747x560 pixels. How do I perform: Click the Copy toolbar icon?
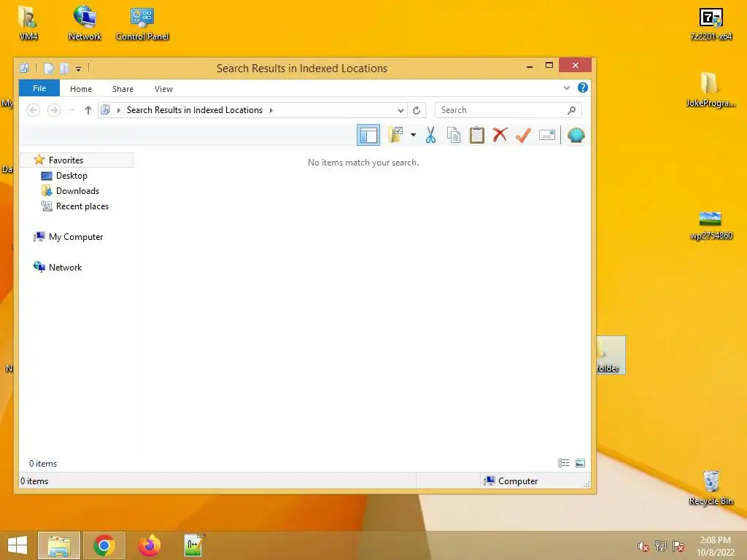(454, 135)
